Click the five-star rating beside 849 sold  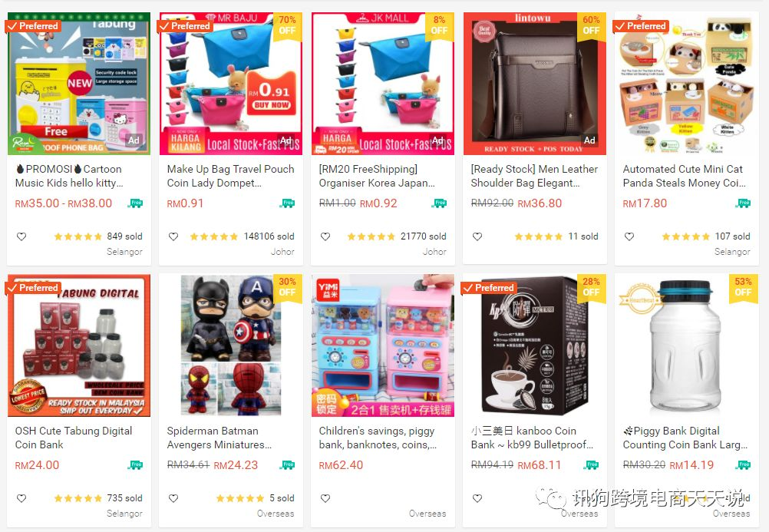78,236
